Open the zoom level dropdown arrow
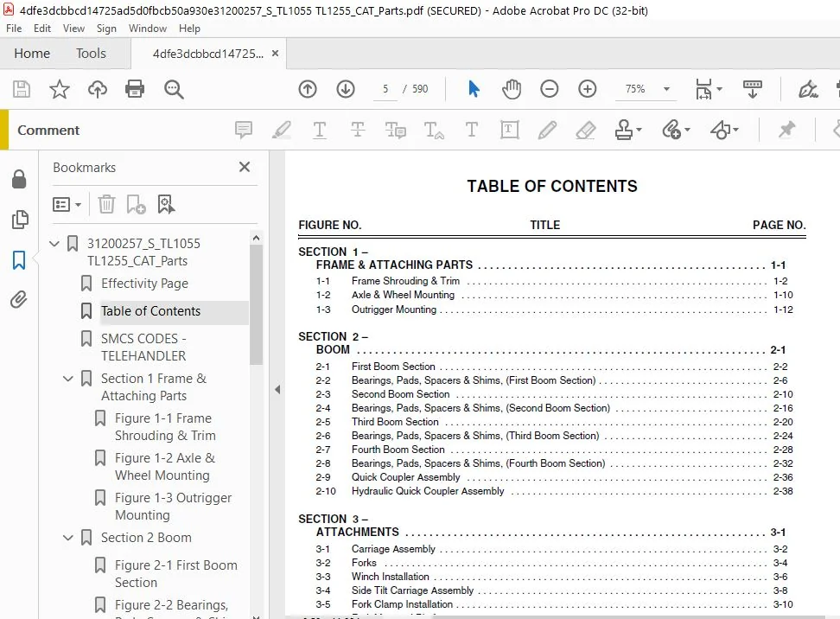This screenshot has width=840, height=619. (666, 89)
